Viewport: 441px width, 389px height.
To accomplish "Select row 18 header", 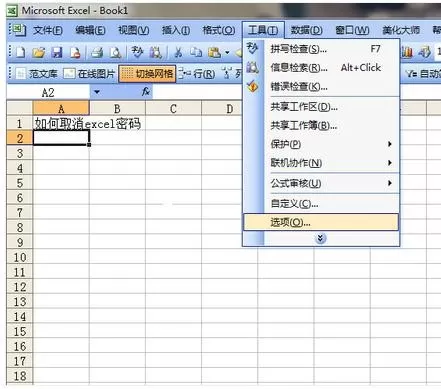I will click(x=20, y=376).
